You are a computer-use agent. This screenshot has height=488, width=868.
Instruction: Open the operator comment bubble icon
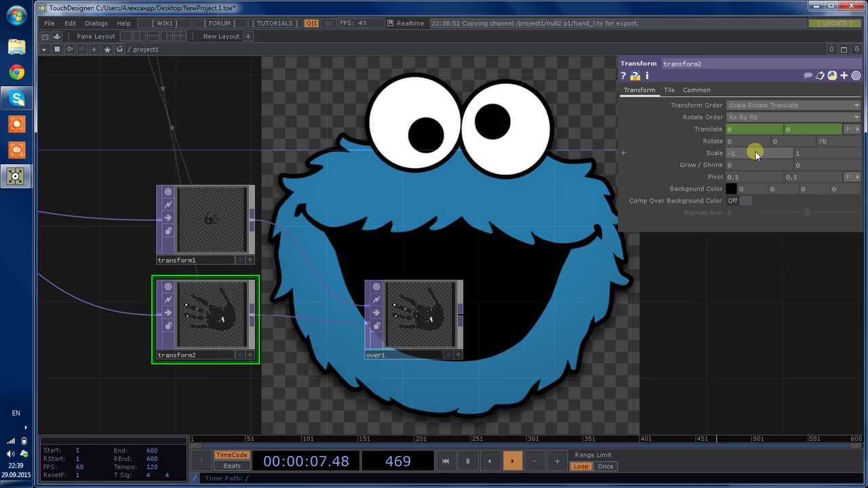click(808, 76)
